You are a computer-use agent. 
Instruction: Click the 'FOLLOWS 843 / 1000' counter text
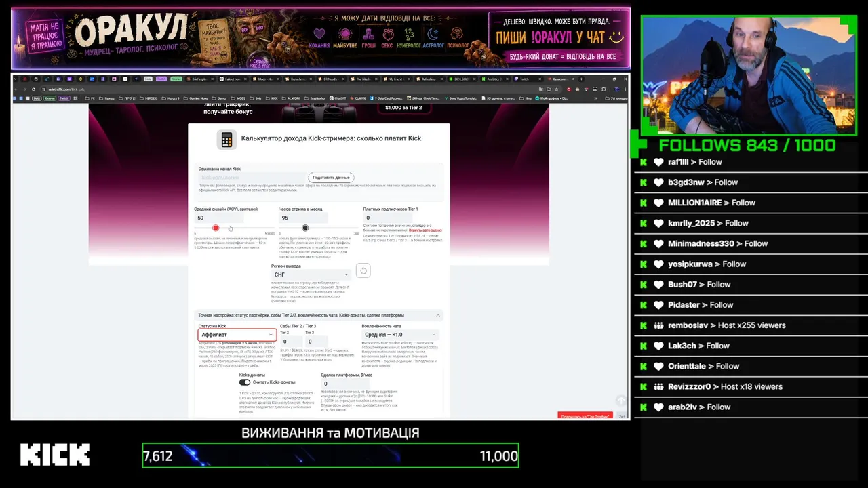tap(747, 145)
